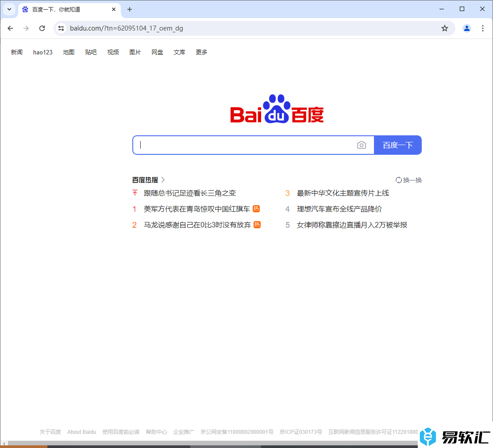Open site information icon in address bar

pos(62,28)
